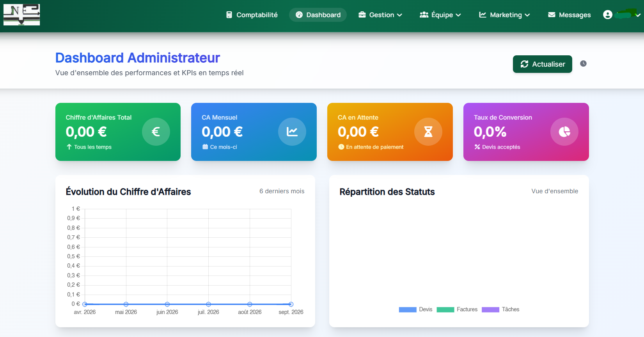Click the 'Vue d'ensemble' label
644x337 pixels.
click(555, 191)
